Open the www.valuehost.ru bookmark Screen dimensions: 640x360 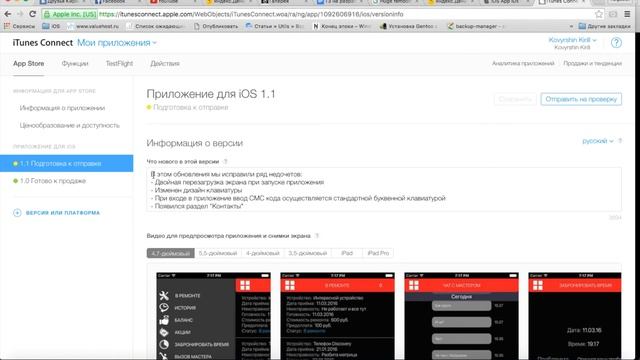click(x=93, y=26)
